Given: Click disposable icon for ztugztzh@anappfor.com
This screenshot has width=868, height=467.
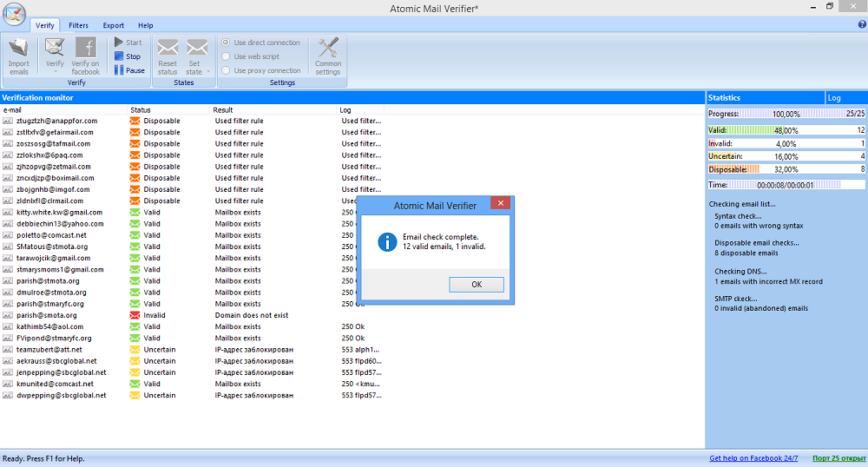Looking at the screenshot, I should tap(135, 121).
